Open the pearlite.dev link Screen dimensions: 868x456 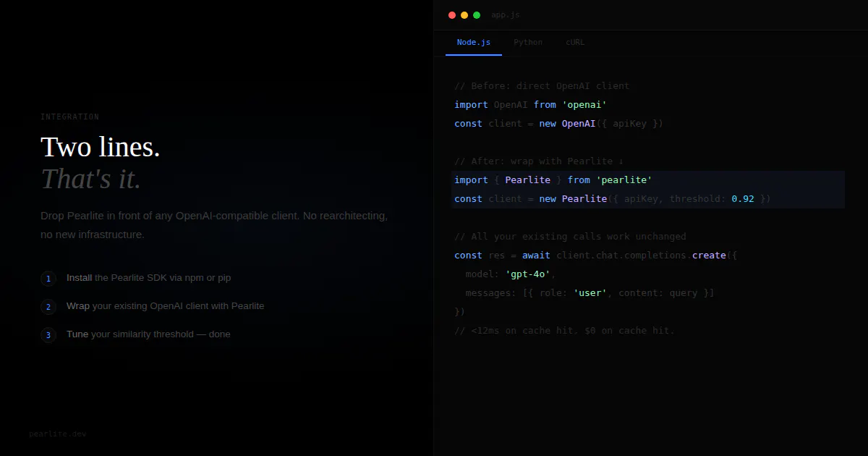[58, 434]
